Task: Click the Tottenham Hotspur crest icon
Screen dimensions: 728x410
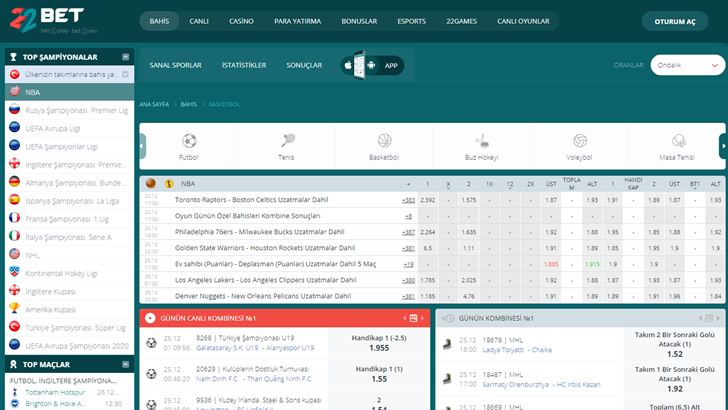Action: click(x=14, y=392)
